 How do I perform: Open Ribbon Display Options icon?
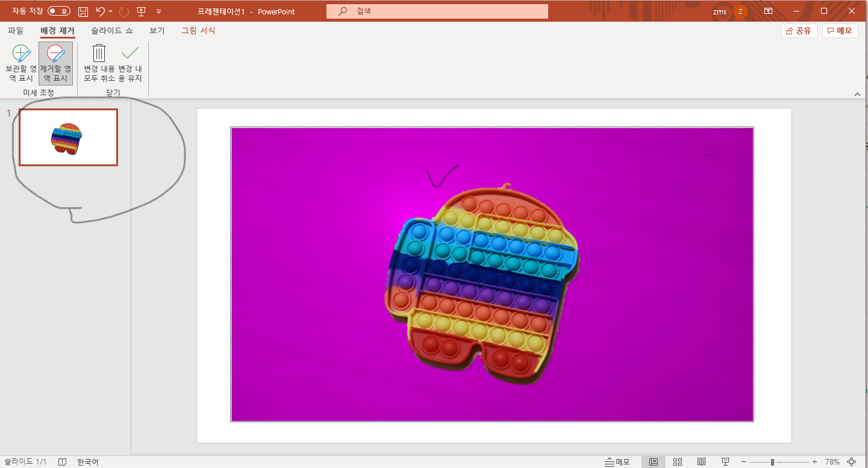pos(768,11)
